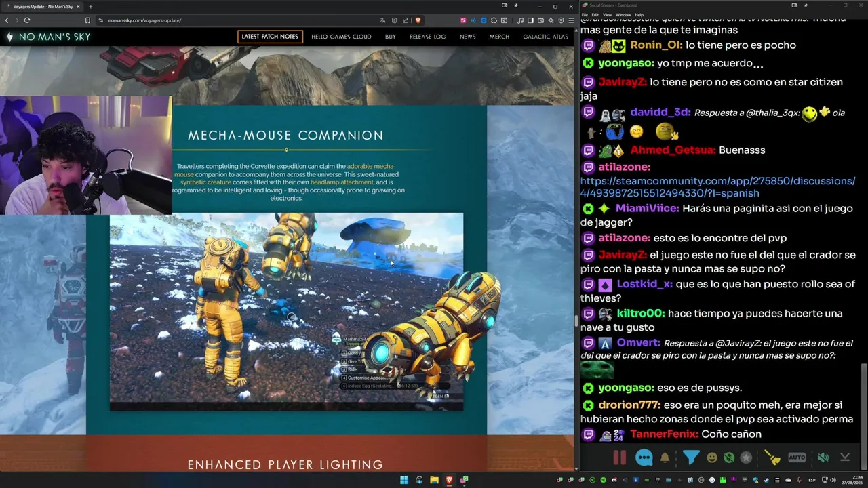Click the No Man's Sky logo
This screenshot has height=488, width=868.
(x=48, y=37)
